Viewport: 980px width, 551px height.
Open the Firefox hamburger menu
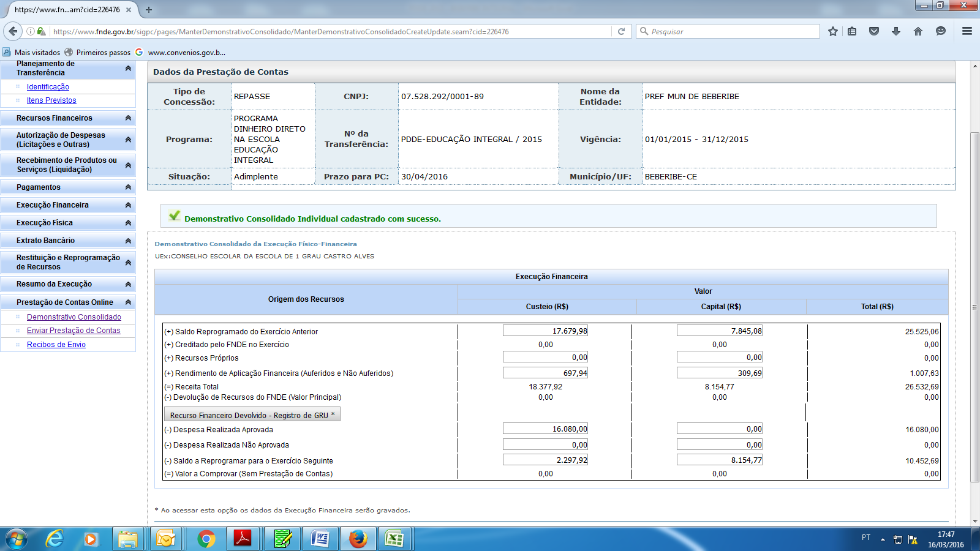967,31
